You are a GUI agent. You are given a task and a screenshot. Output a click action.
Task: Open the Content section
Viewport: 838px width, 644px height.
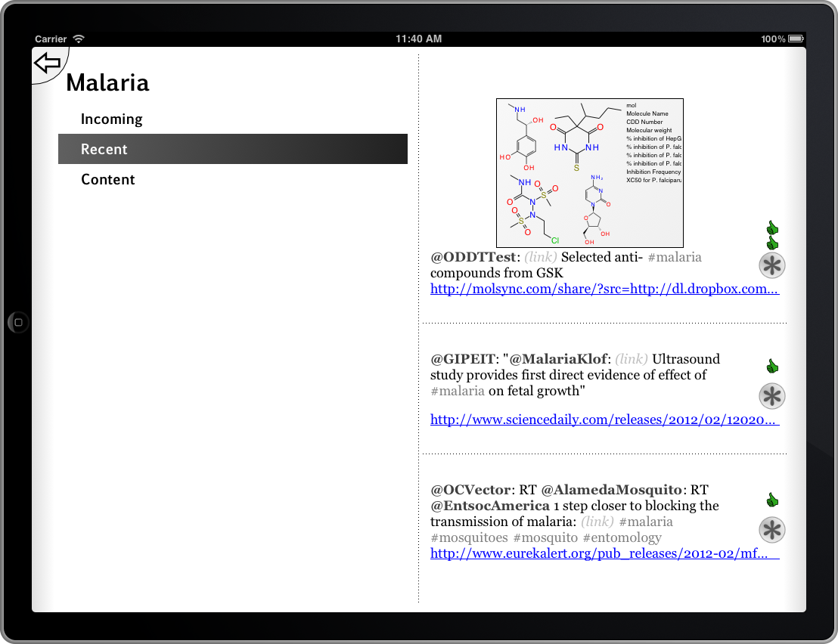108,180
